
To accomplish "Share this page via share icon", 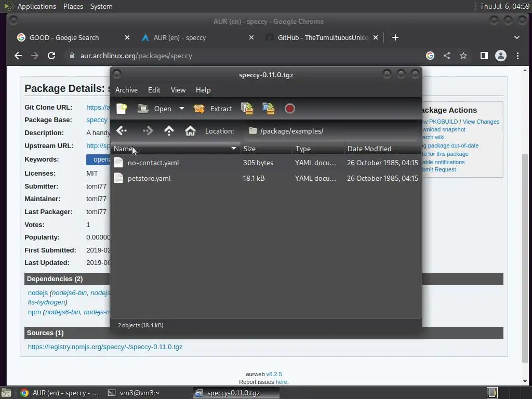I will (447, 56).
